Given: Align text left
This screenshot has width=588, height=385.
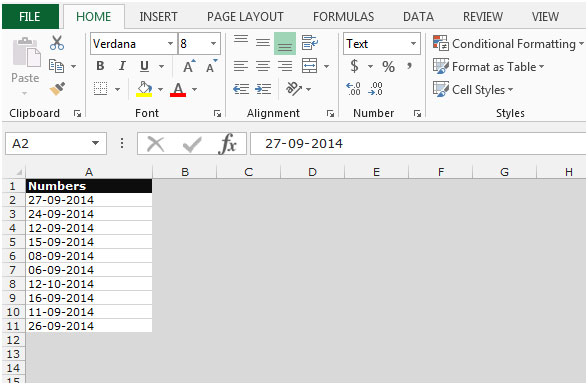Looking at the screenshot, I should [241, 66].
